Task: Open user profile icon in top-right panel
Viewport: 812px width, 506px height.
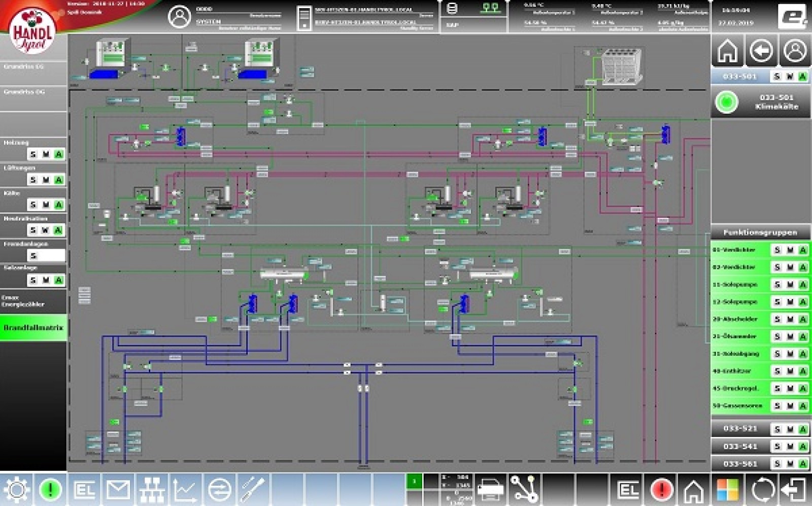Action: click(795, 51)
